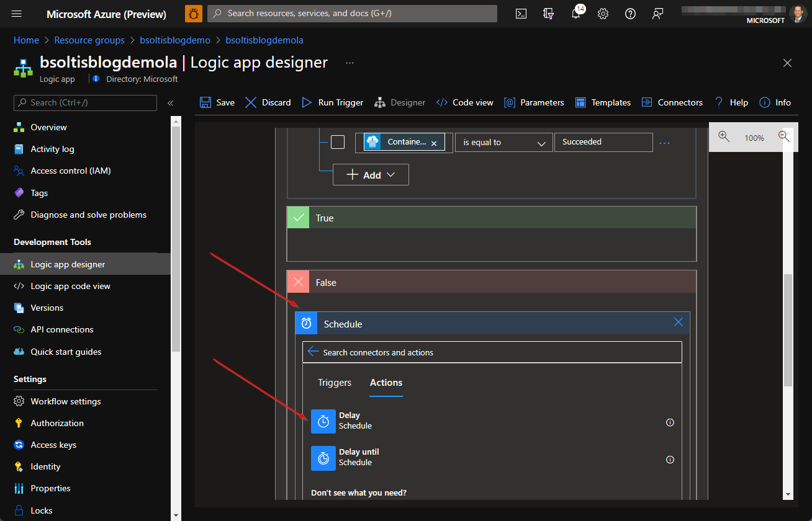Follow the Resource groups breadcrumb link
The width and height of the screenshot is (812, 521).
tap(89, 40)
